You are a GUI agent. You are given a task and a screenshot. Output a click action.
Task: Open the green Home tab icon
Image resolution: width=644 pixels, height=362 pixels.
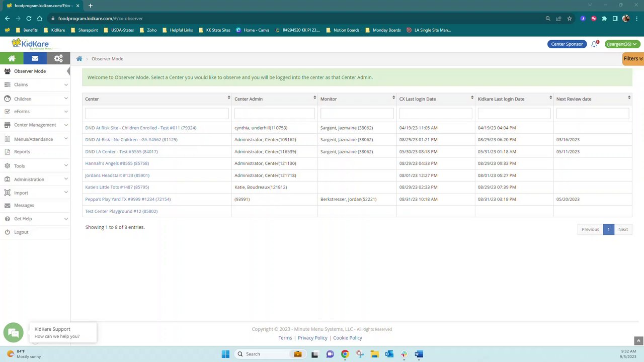tap(12, 58)
